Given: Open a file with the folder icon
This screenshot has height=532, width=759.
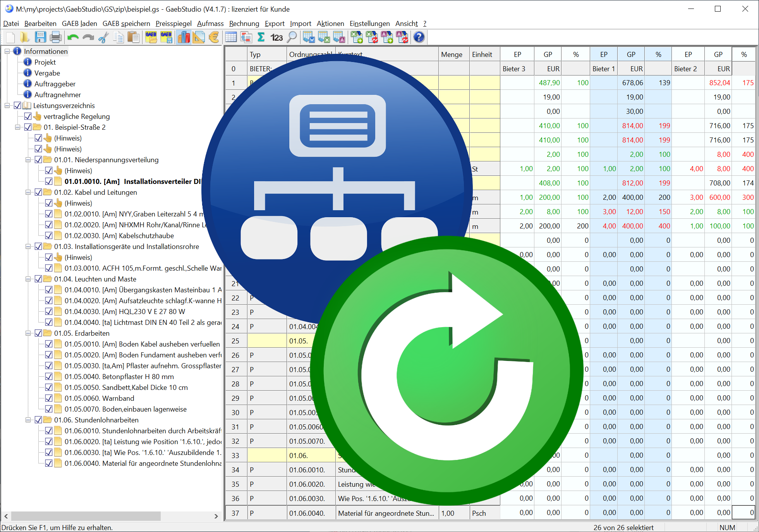Looking at the screenshot, I should 25,38.
